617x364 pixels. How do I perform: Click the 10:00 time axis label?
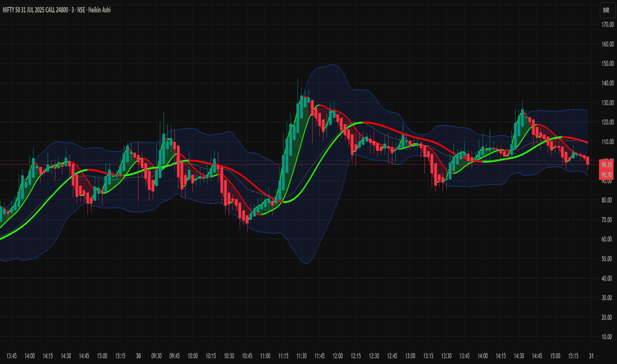[193, 356]
